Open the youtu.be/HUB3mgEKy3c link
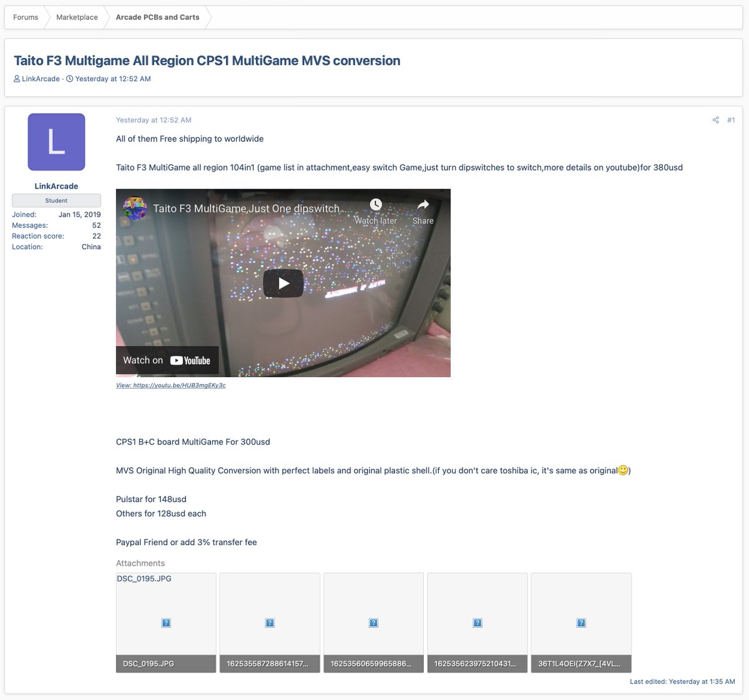Viewport: 749px width, 700px height. tap(170, 385)
